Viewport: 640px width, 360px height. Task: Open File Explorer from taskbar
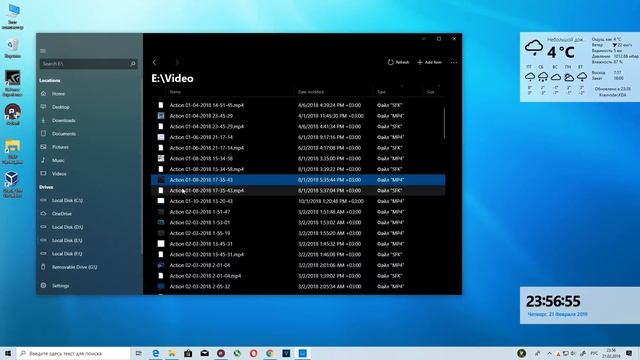click(172, 353)
